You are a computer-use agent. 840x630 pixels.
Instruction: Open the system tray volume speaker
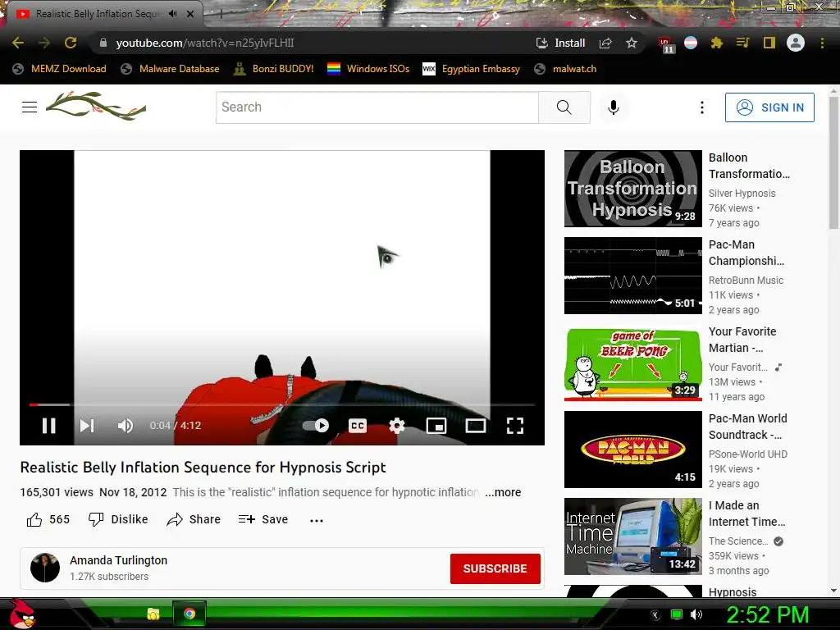coord(696,614)
